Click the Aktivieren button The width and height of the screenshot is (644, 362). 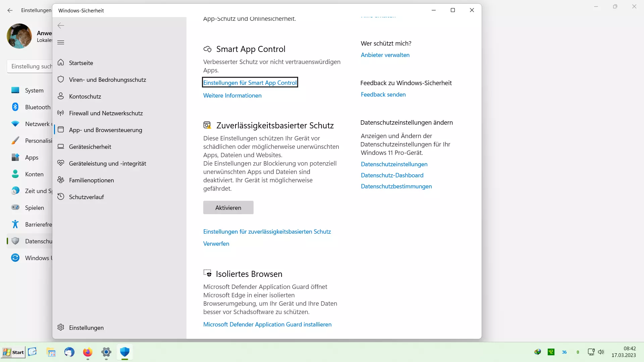click(228, 207)
